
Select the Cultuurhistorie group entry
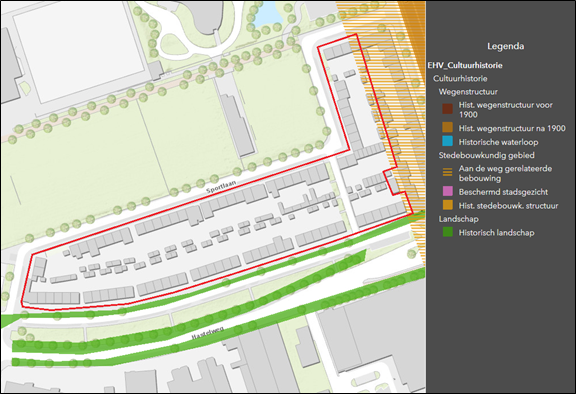pyautogui.click(x=460, y=79)
